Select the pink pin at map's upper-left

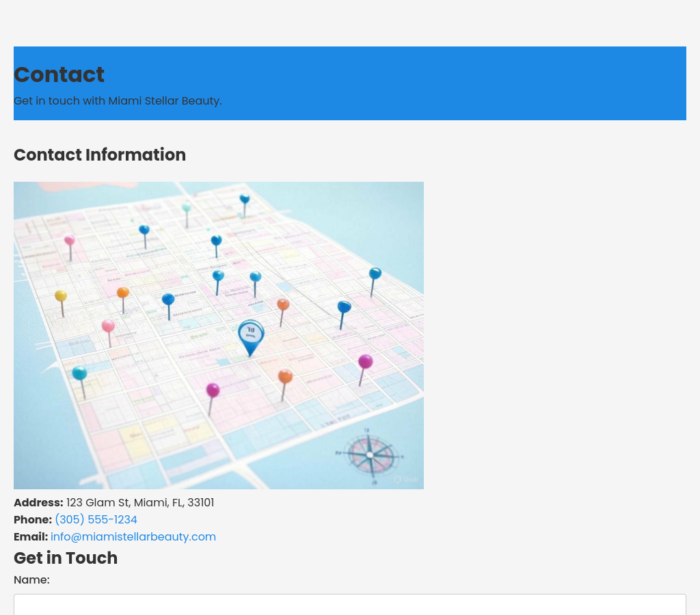coord(69,241)
